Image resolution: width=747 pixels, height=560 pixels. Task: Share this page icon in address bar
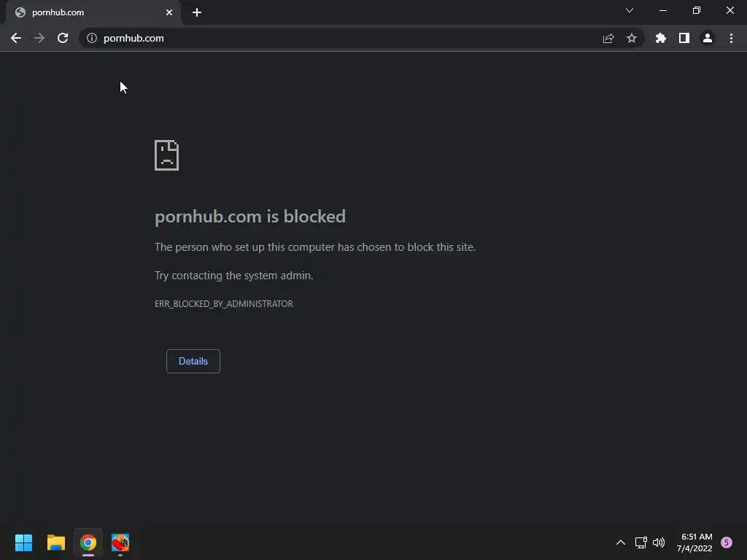click(x=608, y=38)
